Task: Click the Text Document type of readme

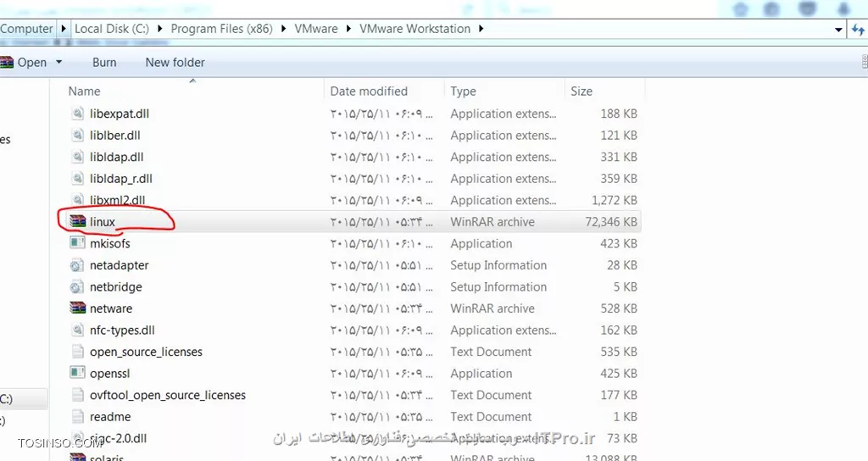Action: pyautogui.click(x=491, y=416)
